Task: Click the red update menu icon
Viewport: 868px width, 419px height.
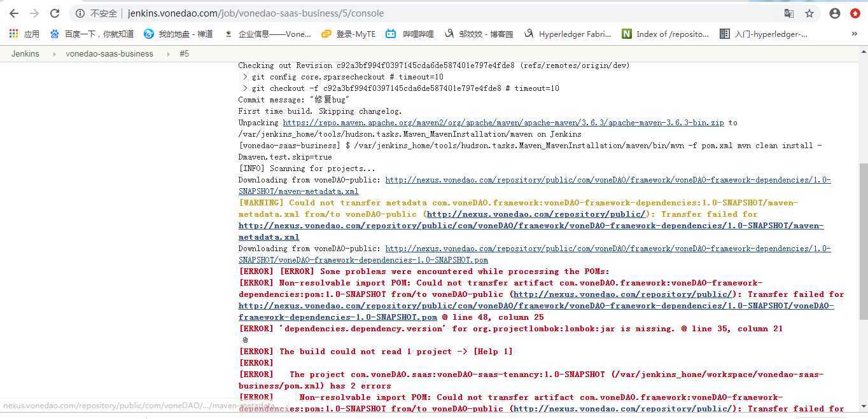Action: [855, 13]
